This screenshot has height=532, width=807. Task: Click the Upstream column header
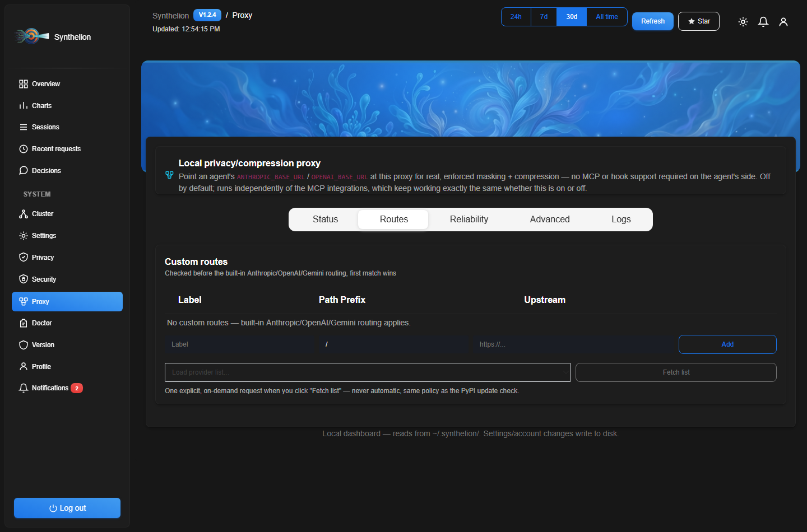point(545,300)
